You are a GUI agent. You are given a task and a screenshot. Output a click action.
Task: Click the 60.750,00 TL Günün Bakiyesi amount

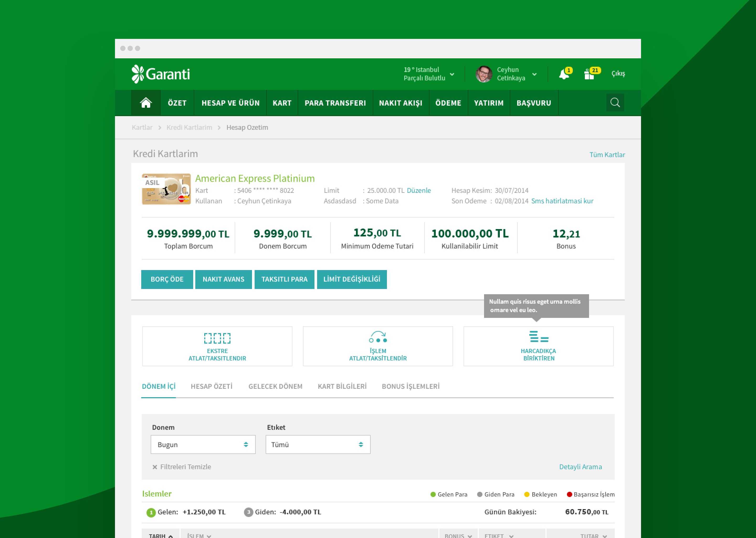tap(586, 512)
